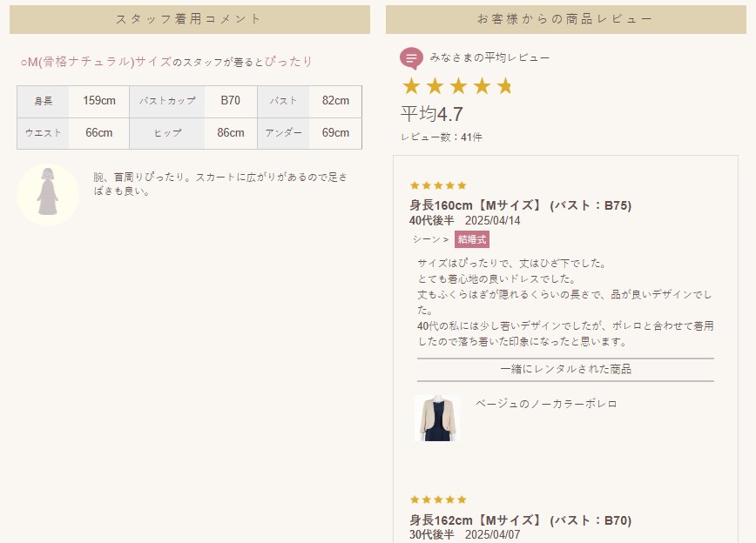The image size is (756, 543).
Task: Click the 159cm height value cell
Action: tap(98, 101)
